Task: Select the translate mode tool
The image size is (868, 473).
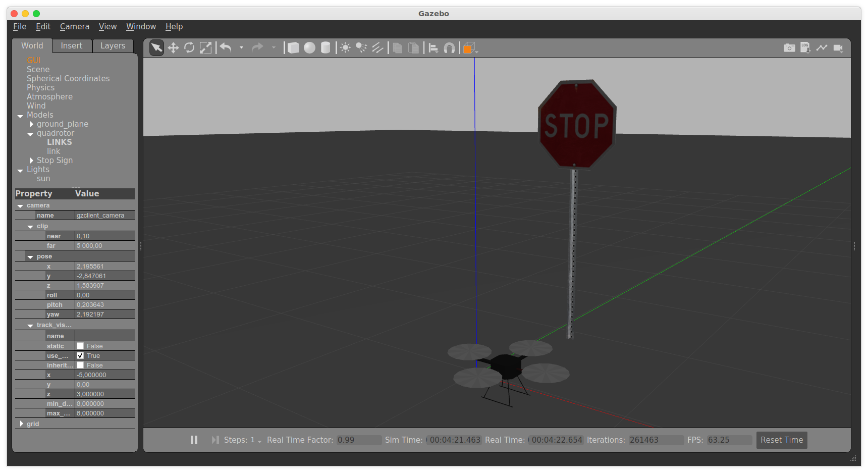Action: point(173,48)
